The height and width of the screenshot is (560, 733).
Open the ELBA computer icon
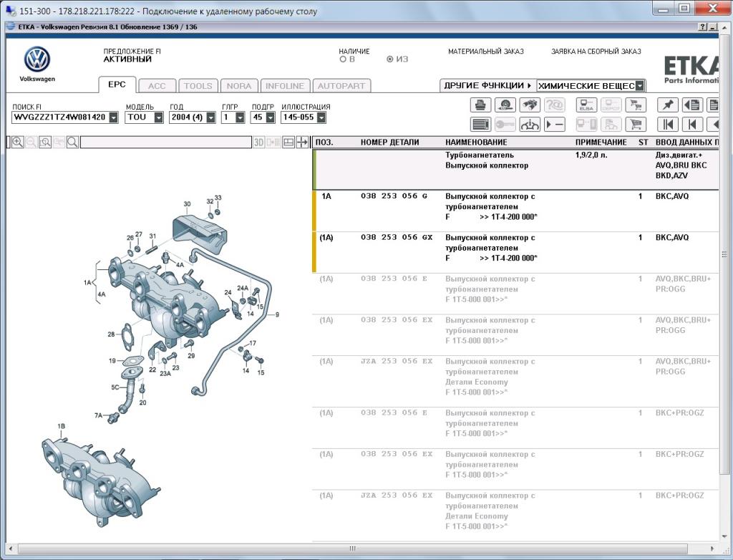tap(586, 105)
